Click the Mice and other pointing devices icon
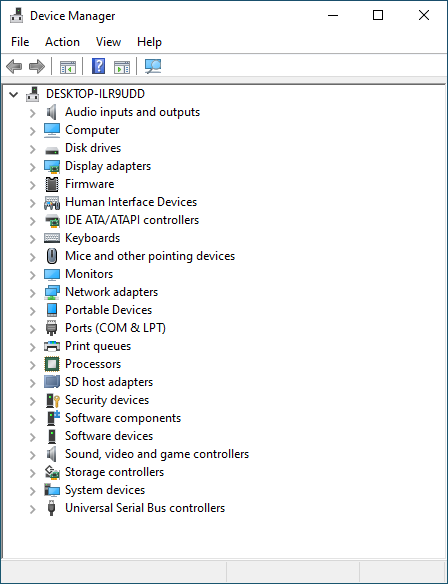Viewport: 448px width, 584px height. click(52, 256)
